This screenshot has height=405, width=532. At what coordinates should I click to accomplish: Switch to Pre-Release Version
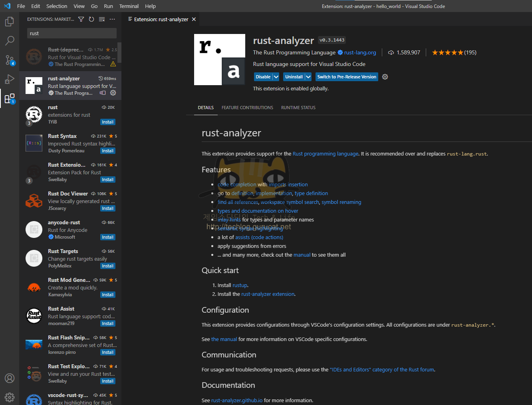point(347,77)
